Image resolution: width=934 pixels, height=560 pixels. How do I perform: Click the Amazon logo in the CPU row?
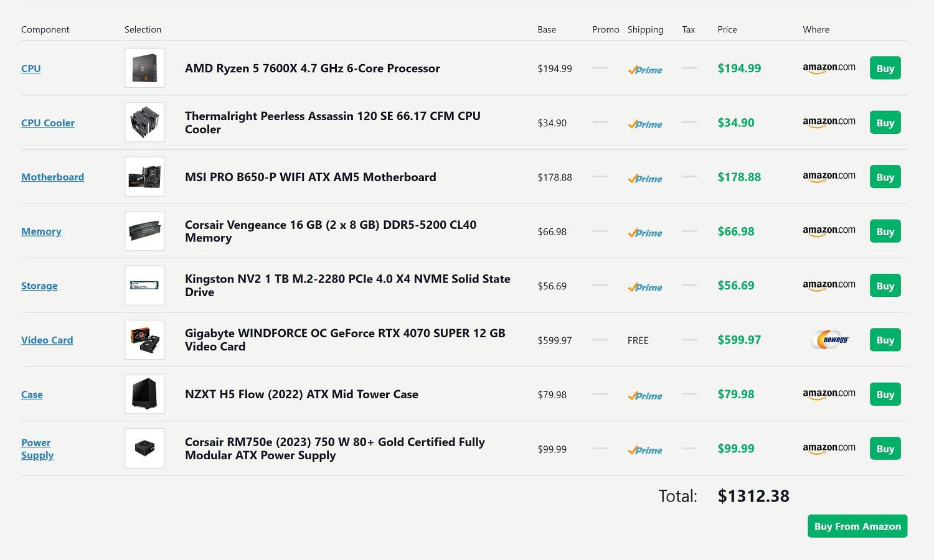(829, 68)
